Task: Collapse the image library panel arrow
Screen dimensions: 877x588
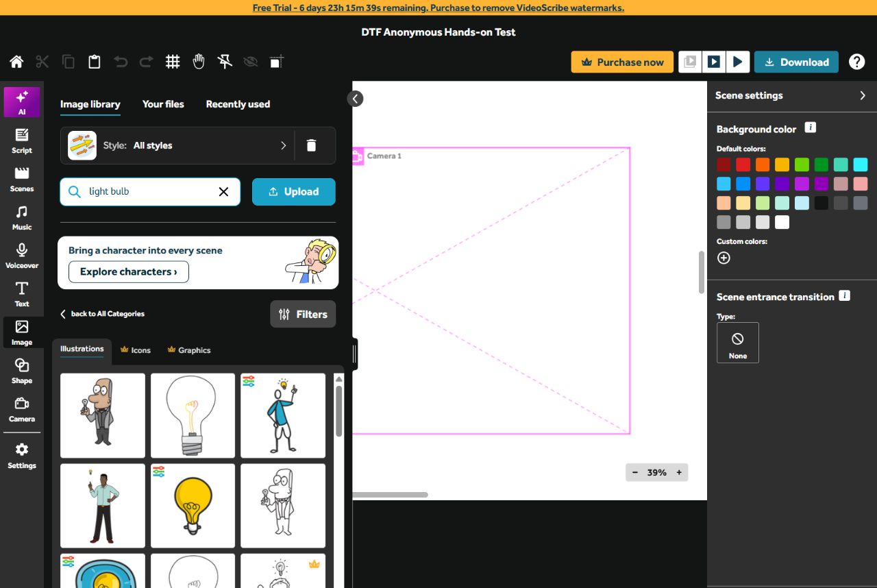Action: [355, 99]
